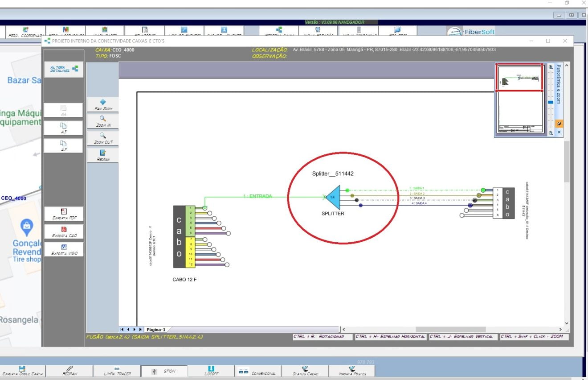Click the Logoff button
The image size is (588, 380).
tap(211, 371)
